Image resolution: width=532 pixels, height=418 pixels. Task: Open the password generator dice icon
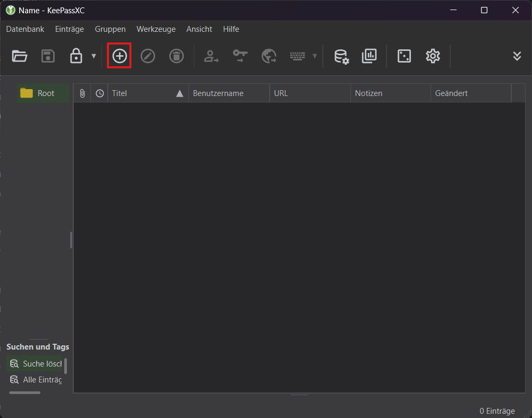pyautogui.click(x=404, y=56)
